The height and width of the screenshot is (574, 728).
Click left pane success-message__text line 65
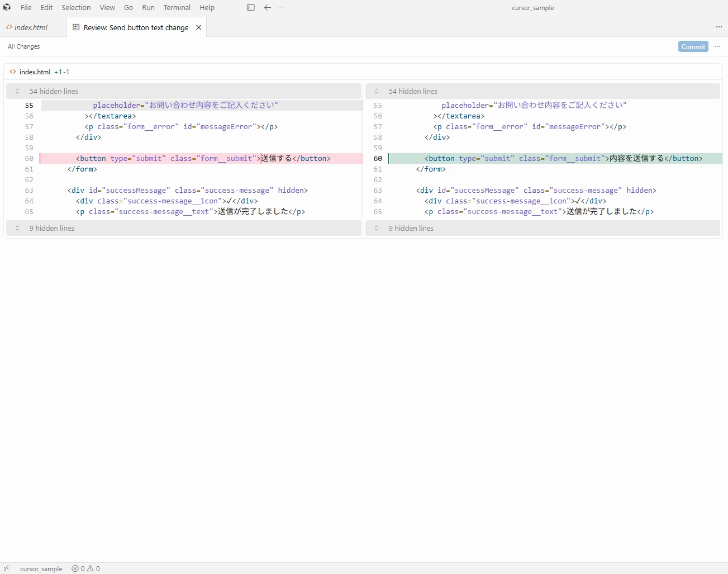(x=191, y=212)
